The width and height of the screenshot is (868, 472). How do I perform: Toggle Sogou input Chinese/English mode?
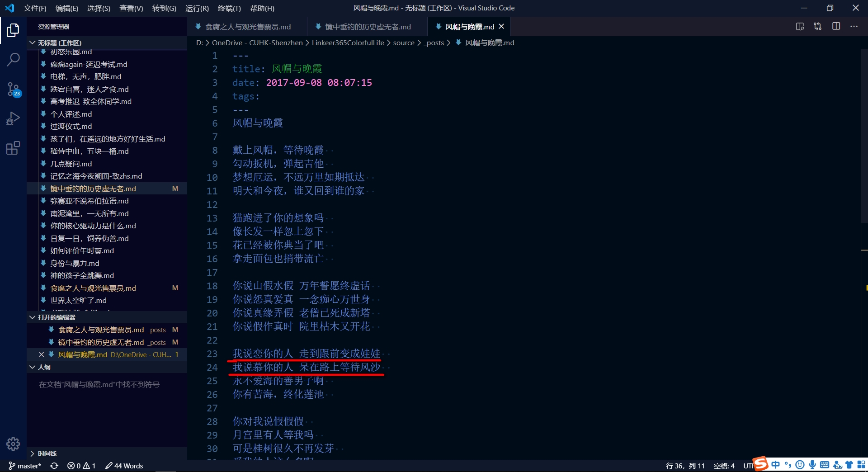776,465
